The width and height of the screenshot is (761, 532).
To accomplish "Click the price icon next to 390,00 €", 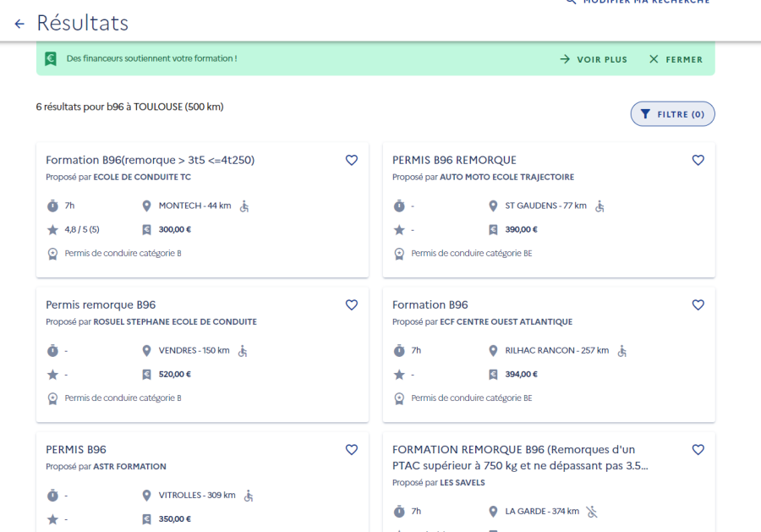I will 493,229.
